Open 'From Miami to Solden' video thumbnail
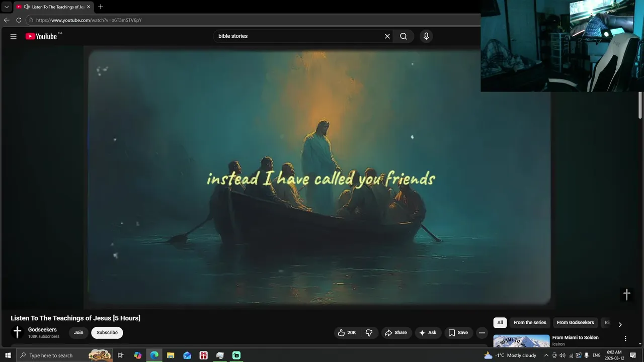Screen dimensions: 644x362 point(521,341)
